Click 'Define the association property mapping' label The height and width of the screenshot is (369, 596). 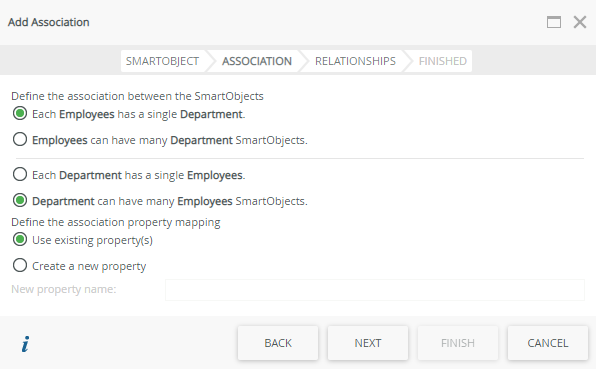pyautogui.click(x=116, y=222)
